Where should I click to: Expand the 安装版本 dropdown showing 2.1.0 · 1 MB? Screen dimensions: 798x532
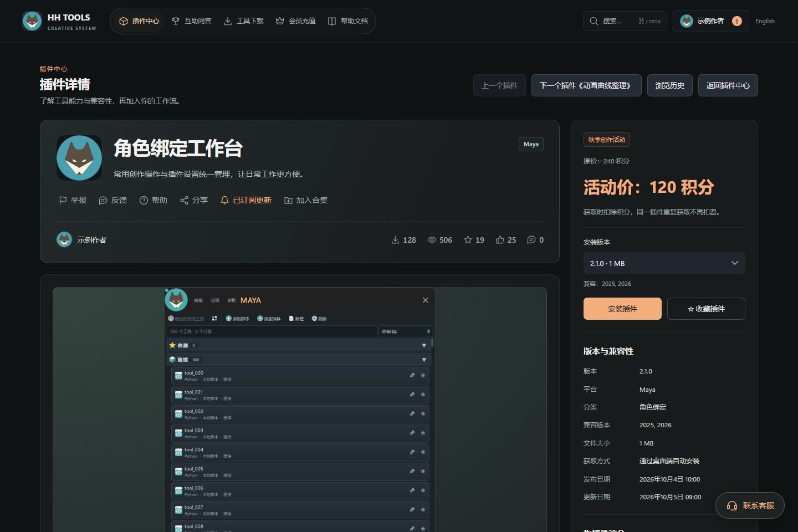pyautogui.click(x=664, y=263)
